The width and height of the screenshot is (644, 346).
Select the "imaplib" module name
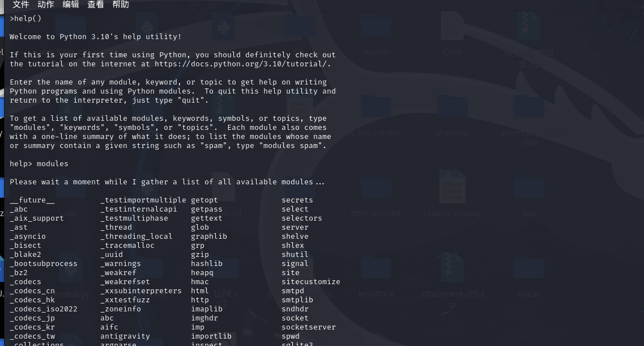click(207, 309)
